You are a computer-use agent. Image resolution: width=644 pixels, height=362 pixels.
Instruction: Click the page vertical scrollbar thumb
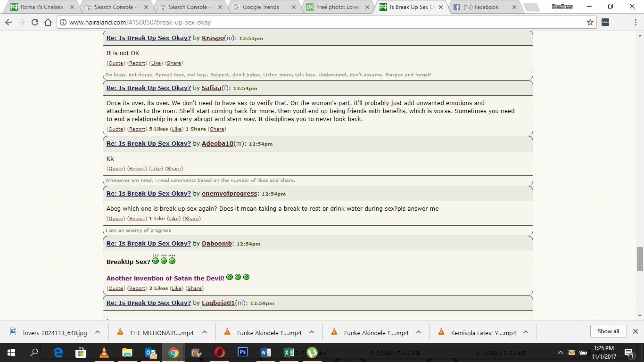click(640, 259)
